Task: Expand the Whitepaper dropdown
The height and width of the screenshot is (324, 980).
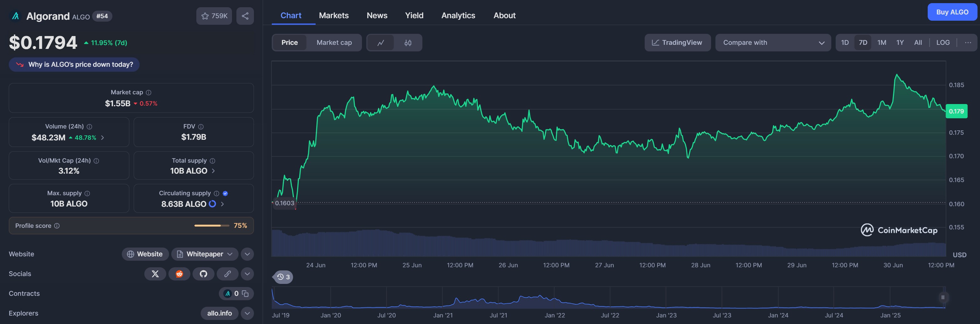Action: click(205, 254)
